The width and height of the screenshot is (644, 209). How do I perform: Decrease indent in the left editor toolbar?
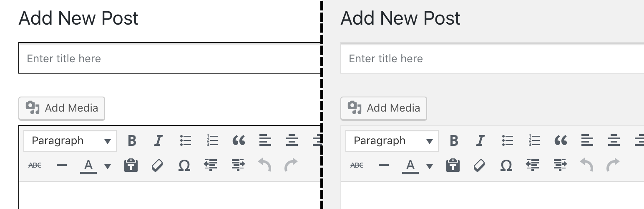(211, 166)
